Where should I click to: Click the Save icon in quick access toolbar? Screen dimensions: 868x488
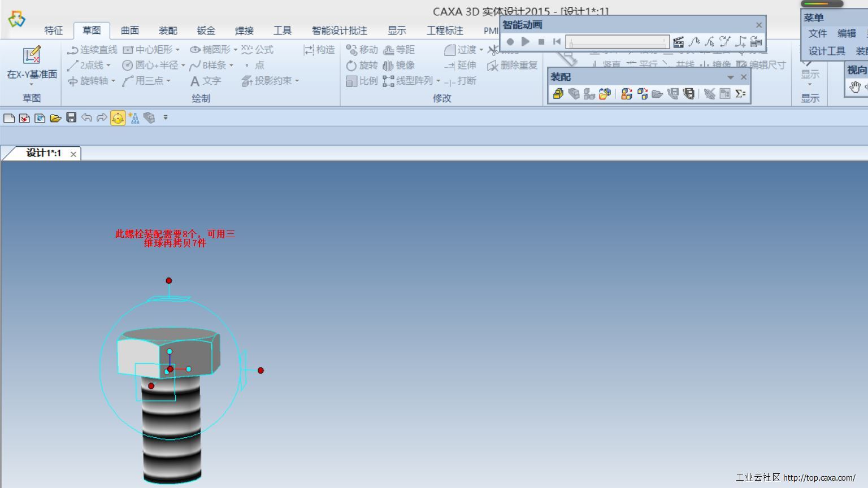point(71,117)
